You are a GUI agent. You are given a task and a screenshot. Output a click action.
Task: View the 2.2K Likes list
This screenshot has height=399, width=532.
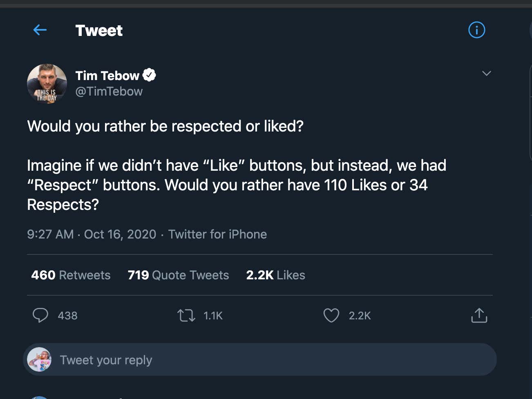(x=275, y=275)
